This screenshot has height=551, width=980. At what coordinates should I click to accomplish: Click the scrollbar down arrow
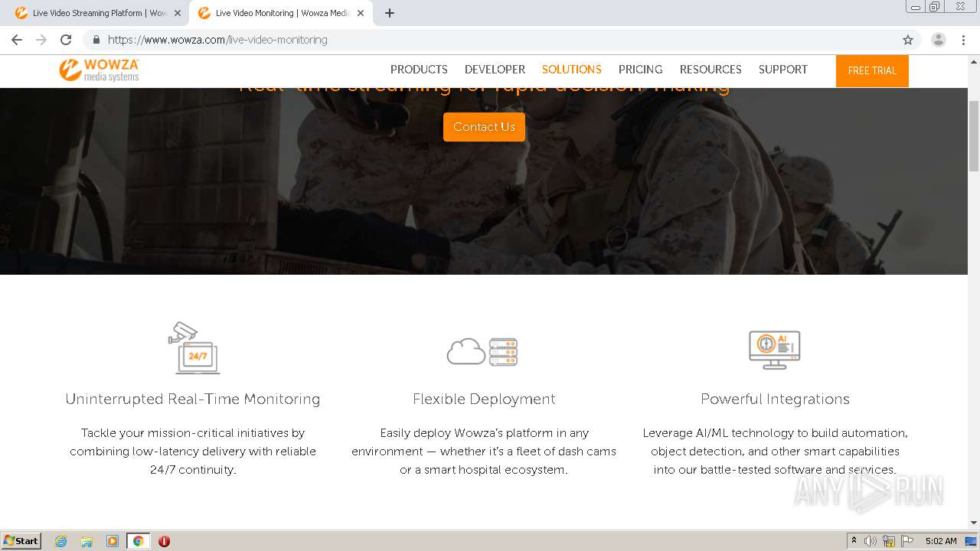click(x=974, y=523)
